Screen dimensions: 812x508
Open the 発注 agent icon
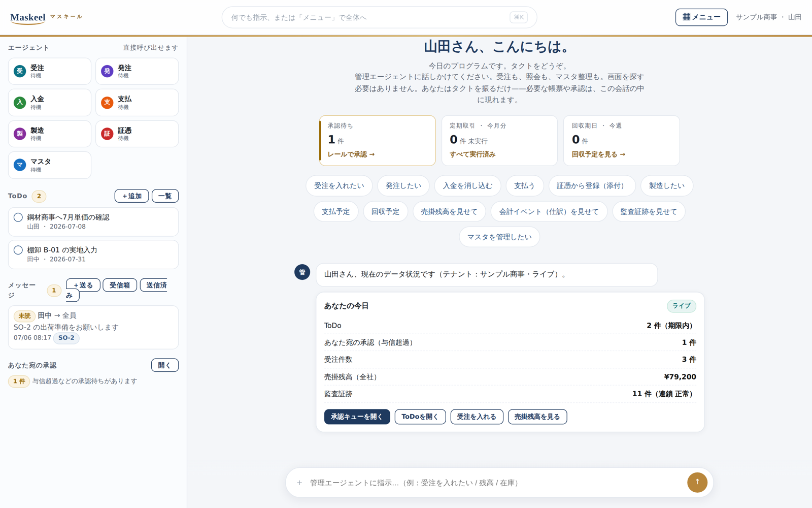(107, 71)
